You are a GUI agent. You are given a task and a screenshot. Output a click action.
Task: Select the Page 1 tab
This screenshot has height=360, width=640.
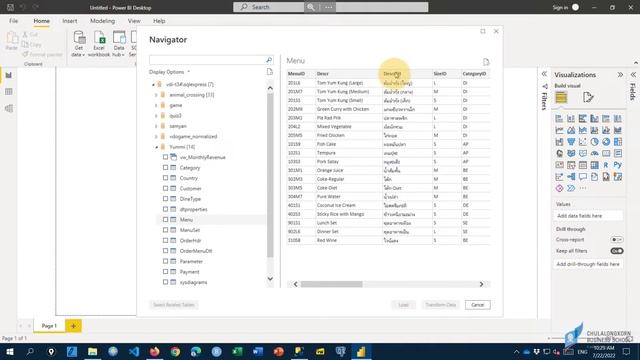click(x=49, y=326)
